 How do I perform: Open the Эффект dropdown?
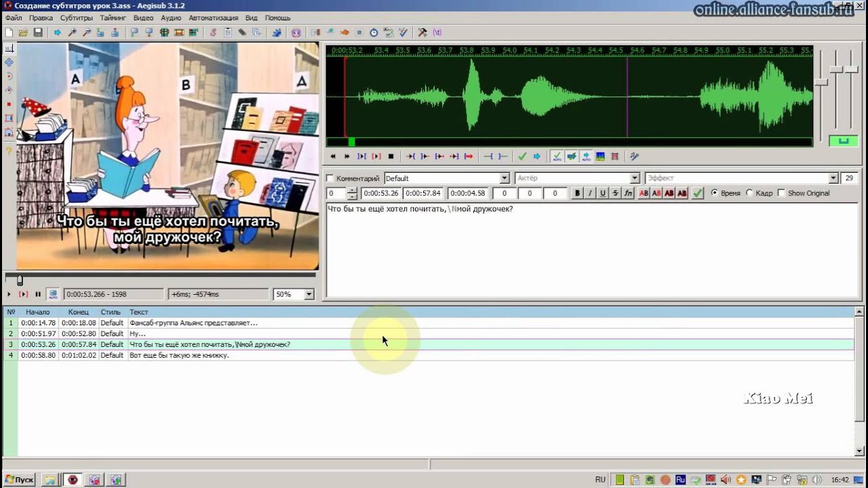pyautogui.click(x=833, y=178)
